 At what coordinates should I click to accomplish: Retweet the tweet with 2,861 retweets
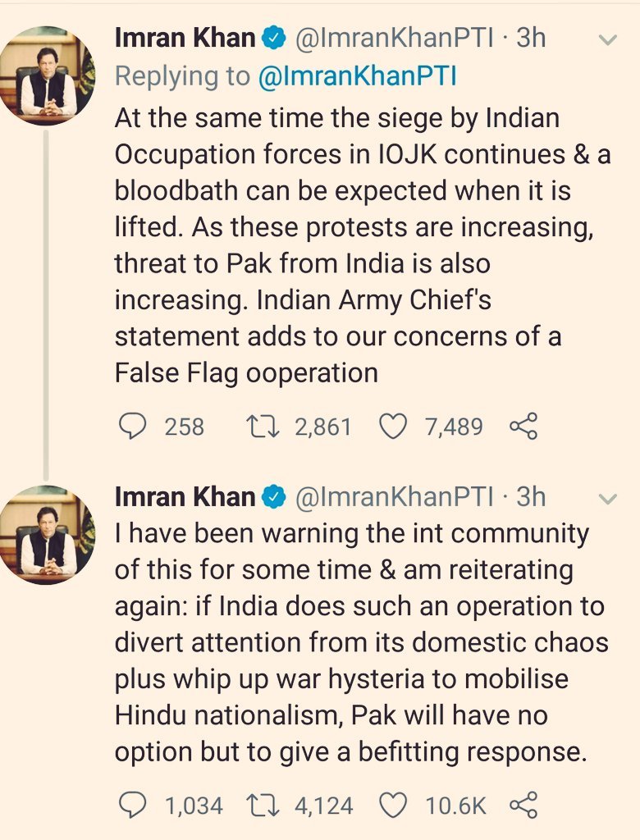click(262, 427)
